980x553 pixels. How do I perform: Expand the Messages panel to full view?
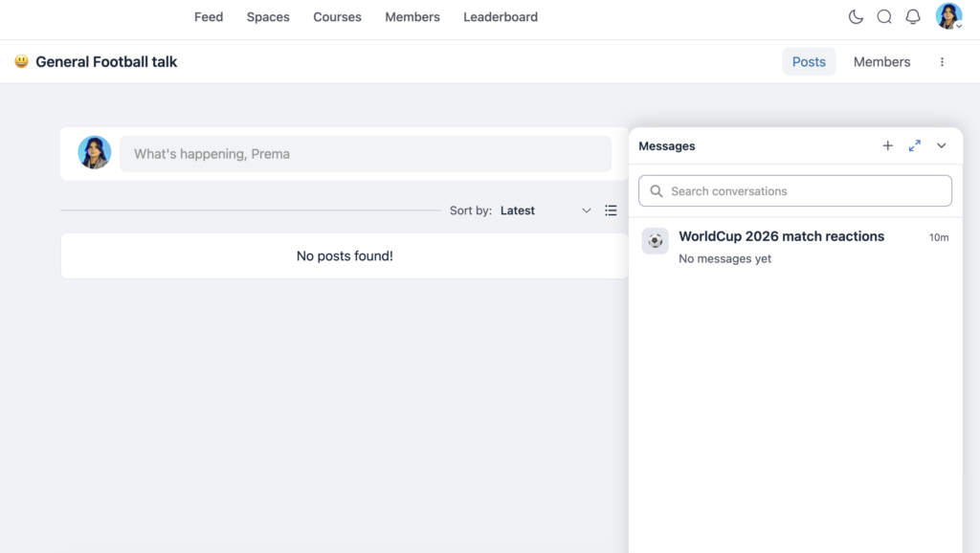tap(914, 145)
